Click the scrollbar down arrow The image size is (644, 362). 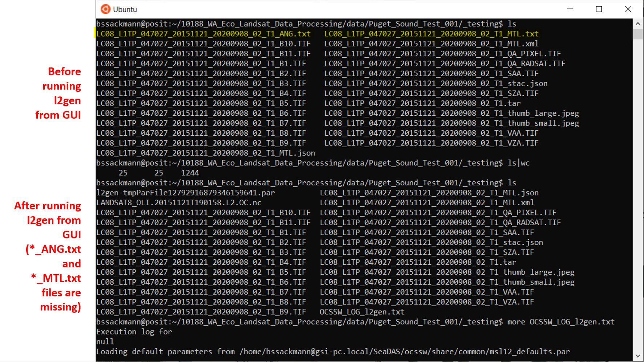pyautogui.click(x=638, y=356)
